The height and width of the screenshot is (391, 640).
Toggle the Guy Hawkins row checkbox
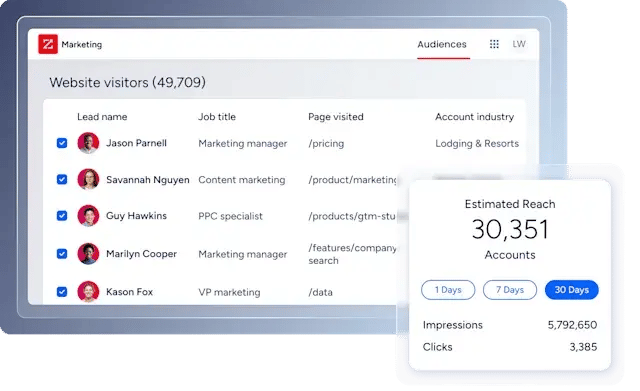tap(62, 215)
